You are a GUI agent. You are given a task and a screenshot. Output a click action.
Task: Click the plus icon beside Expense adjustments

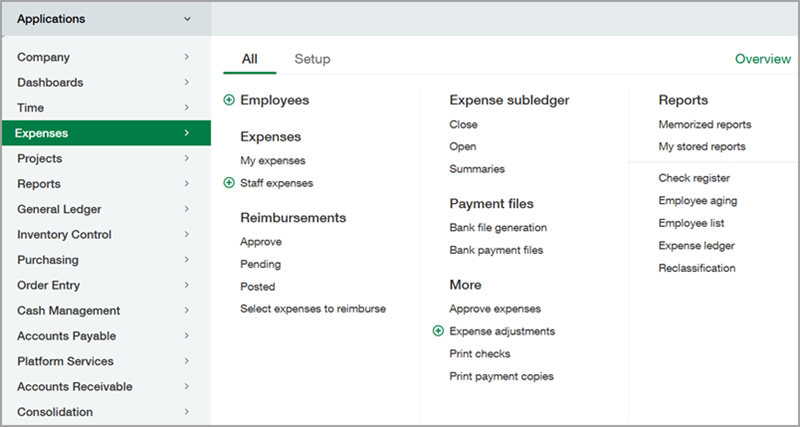click(438, 331)
